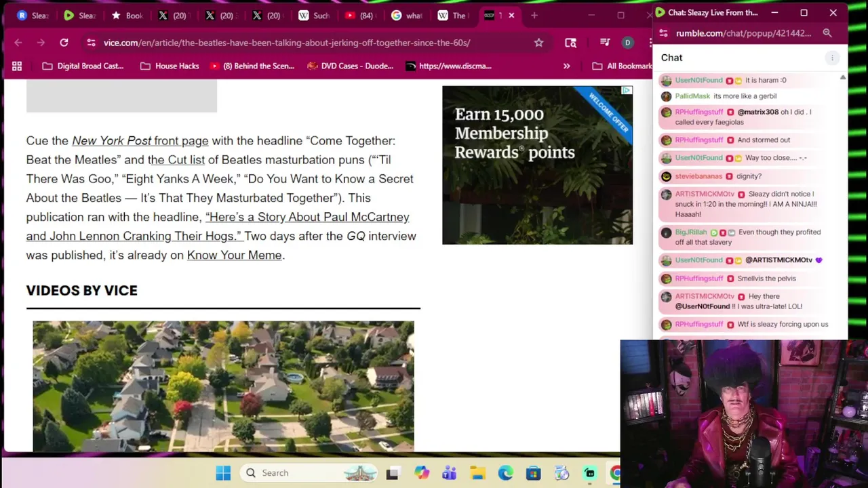868x488 pixels.
Task: Open the media control icon in toolbar
Action: pos(605,43)
